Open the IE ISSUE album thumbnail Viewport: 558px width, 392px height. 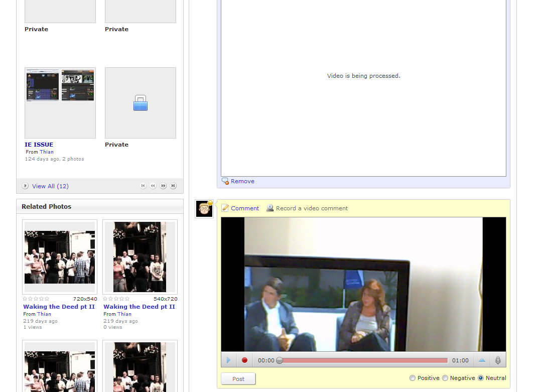[60, 103]
